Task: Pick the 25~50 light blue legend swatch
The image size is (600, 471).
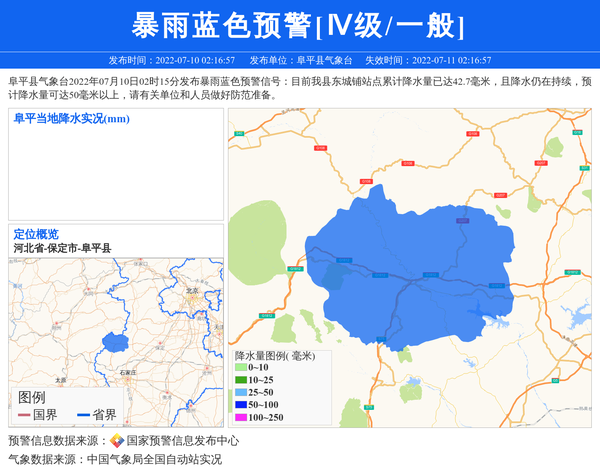Action: [x=240, y=392]
